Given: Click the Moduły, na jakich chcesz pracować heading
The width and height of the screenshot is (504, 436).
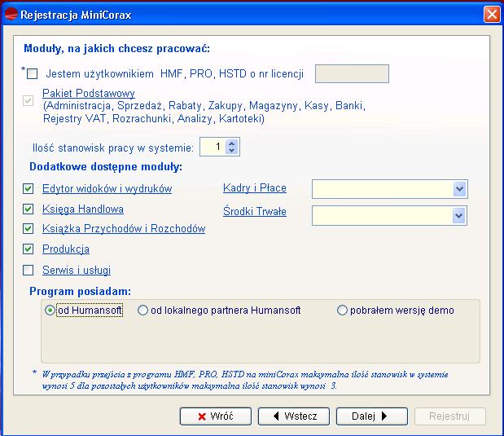Looking at the screenshot, I should point(117,49).
